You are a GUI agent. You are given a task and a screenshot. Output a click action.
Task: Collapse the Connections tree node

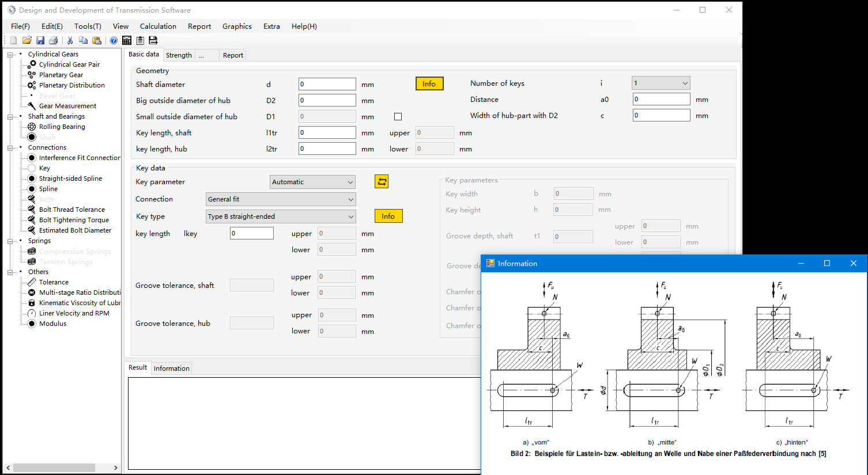(10, 148)
